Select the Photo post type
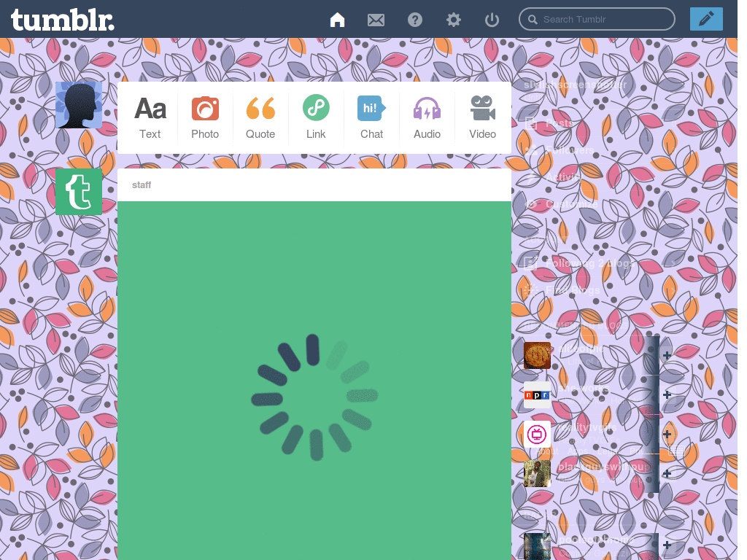Screen dimensions: 747x560 coord(205,115)
